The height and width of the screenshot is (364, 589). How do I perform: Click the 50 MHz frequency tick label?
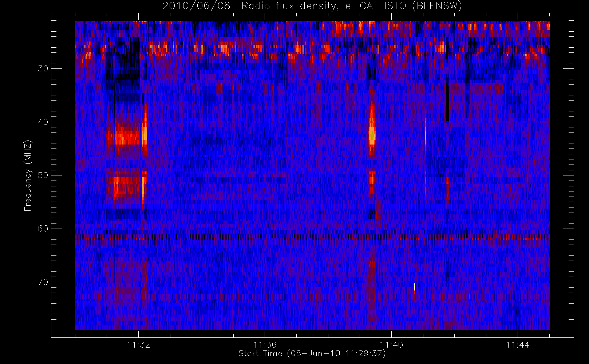[x=43, y=175]
